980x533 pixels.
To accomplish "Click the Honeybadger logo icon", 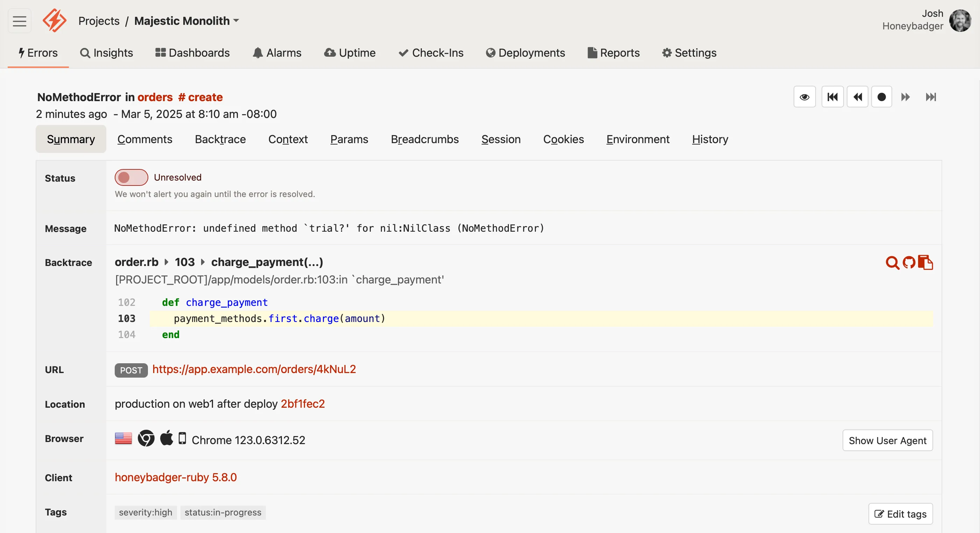I will point(55,21).
